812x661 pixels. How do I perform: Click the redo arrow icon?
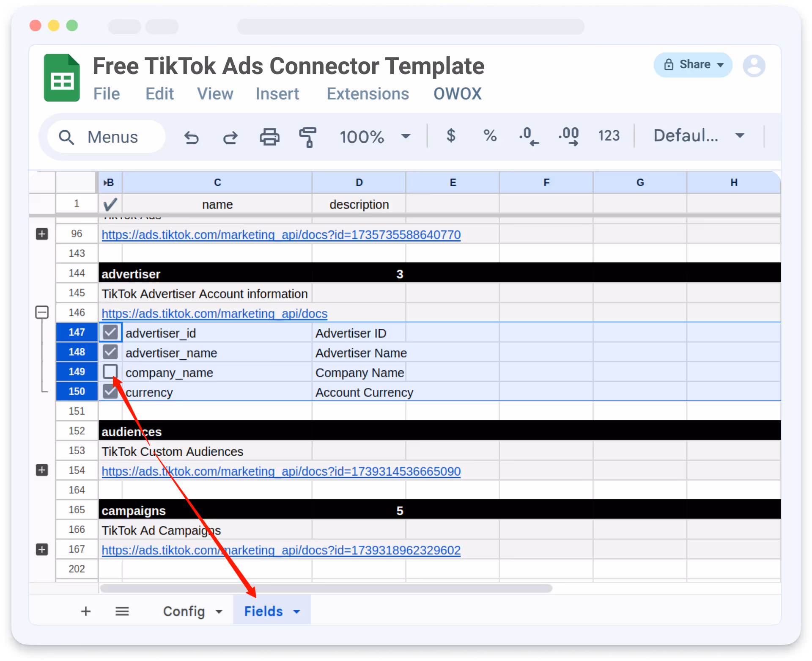pos(230,137)
